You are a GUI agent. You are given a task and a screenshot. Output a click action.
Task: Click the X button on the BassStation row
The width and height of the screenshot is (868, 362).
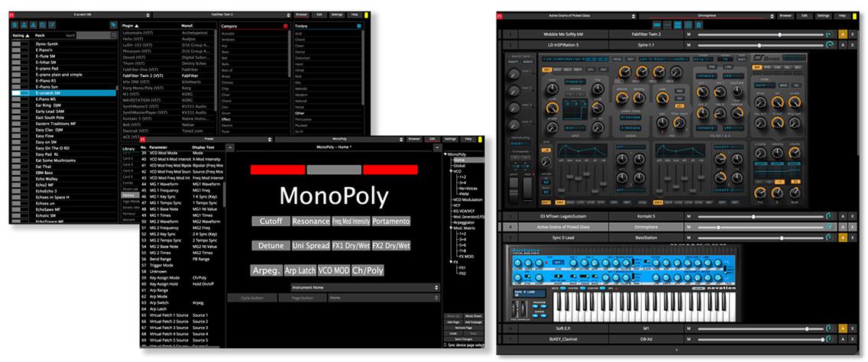[853, 238]
